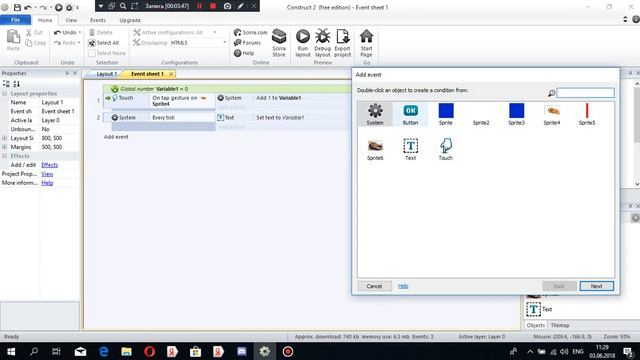Viewport: 640px width, 360px height.
Task: Switch to the Tilemap panel tab
Action: [x=560, y=325]
